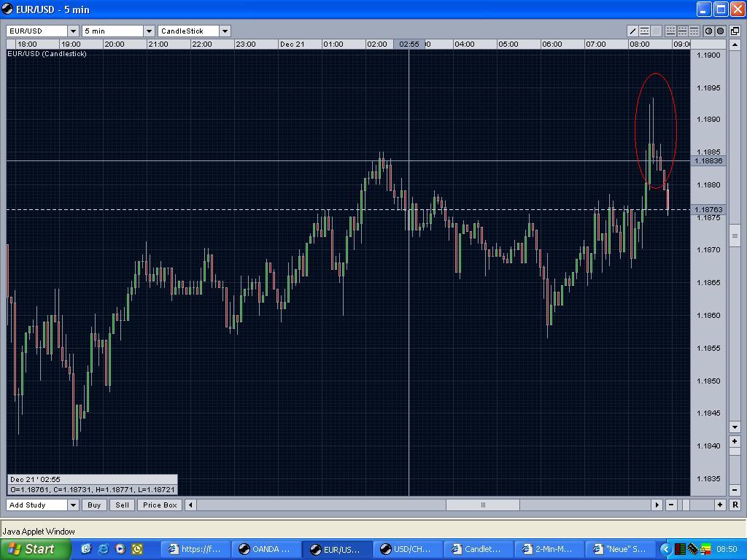Click the EUR/USD window title icon

(7, 9)
